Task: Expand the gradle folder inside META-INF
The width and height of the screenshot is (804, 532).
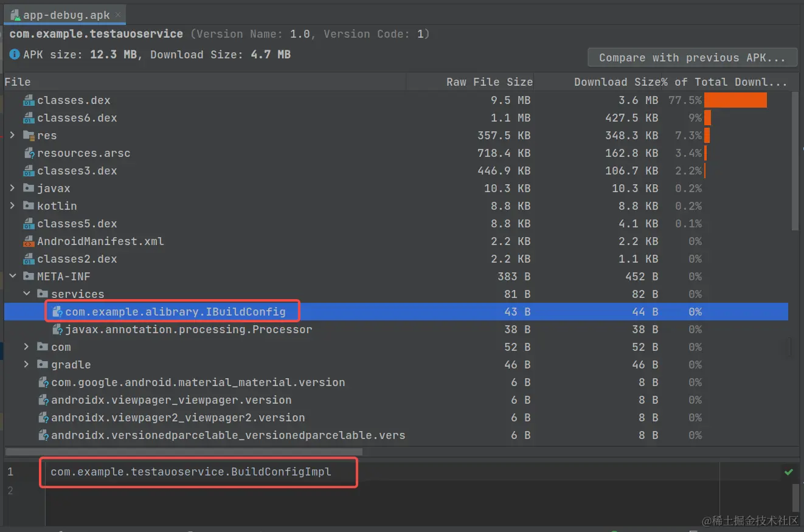Action: pyautogui.click(x=26, y=364)
